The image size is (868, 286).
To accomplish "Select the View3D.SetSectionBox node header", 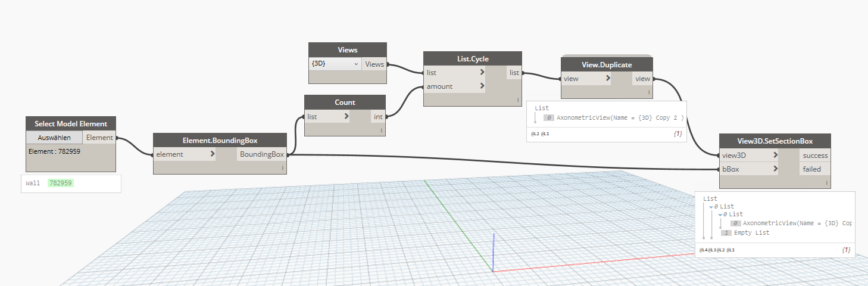I will pos(775,141).
